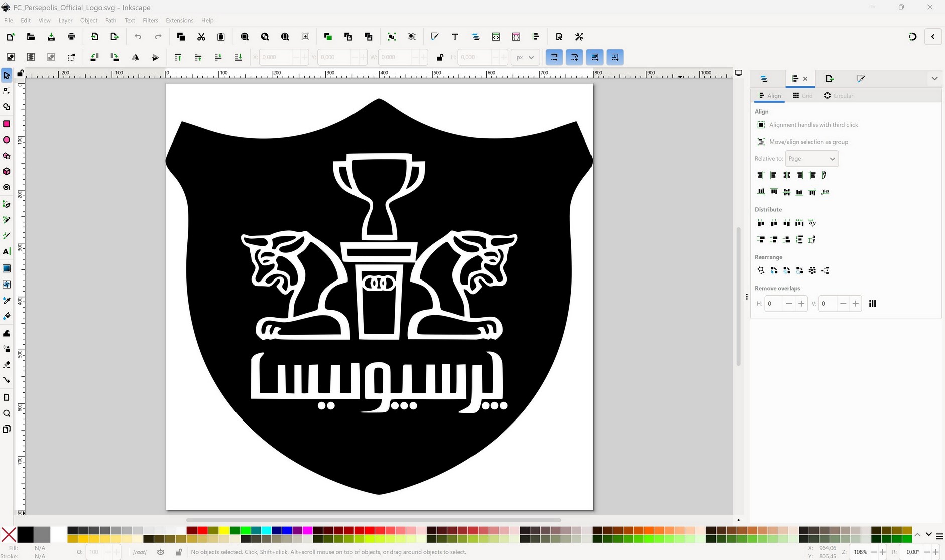Toggle current layer lock in status bar
This screenshot has width=945, height=560.
pyautogui.click(x=178, y=552)
